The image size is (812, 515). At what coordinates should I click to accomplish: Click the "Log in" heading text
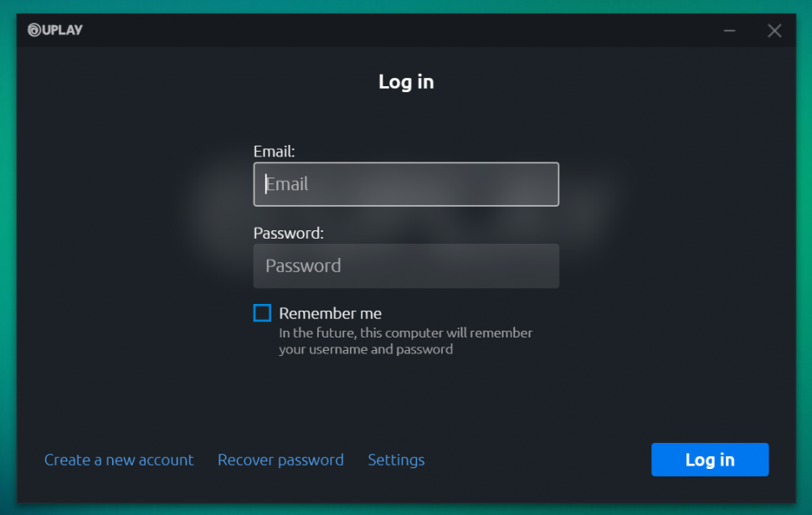click(x=406, y=82)
